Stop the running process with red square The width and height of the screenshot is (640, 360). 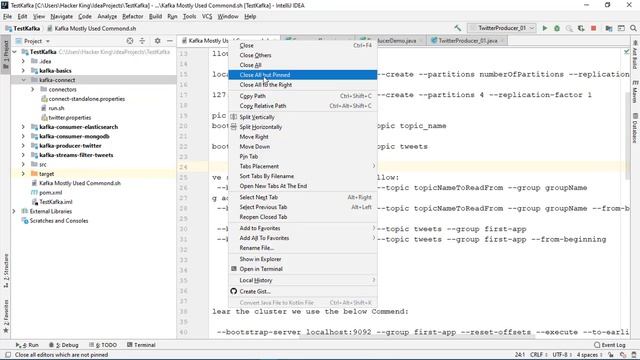(593, 28)
